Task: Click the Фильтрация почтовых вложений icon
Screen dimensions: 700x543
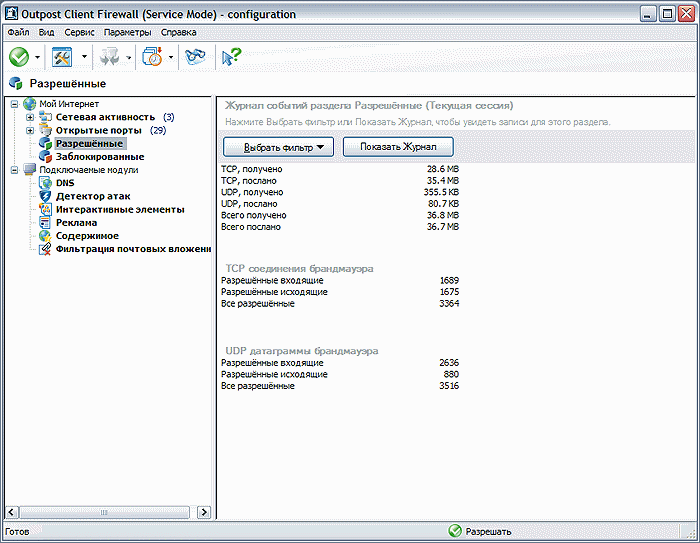Action: coord(45,249)
